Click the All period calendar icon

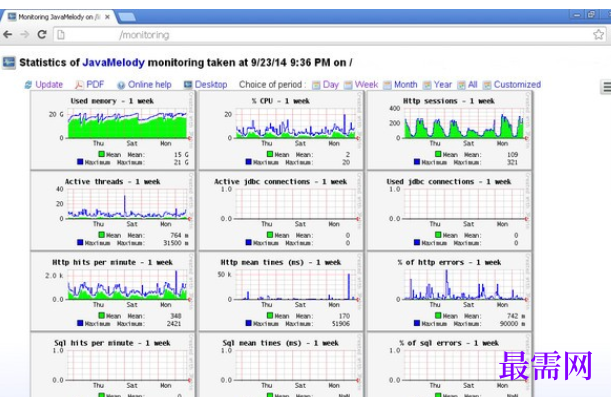tap(461, 85)
